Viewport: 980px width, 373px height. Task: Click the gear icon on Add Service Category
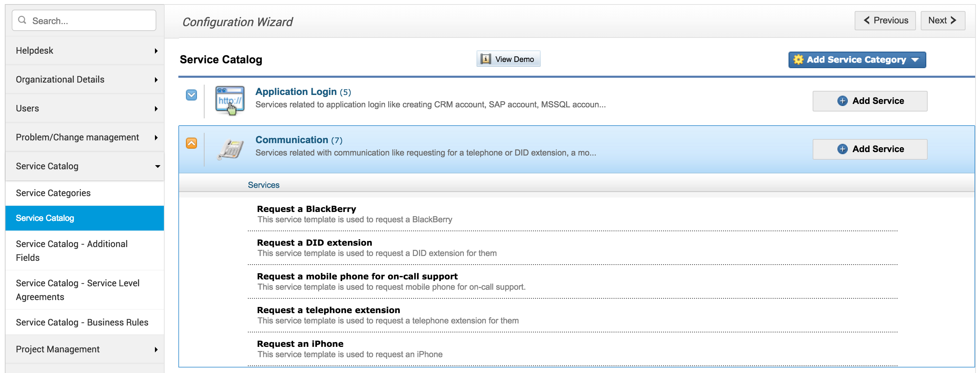point(798,60)
